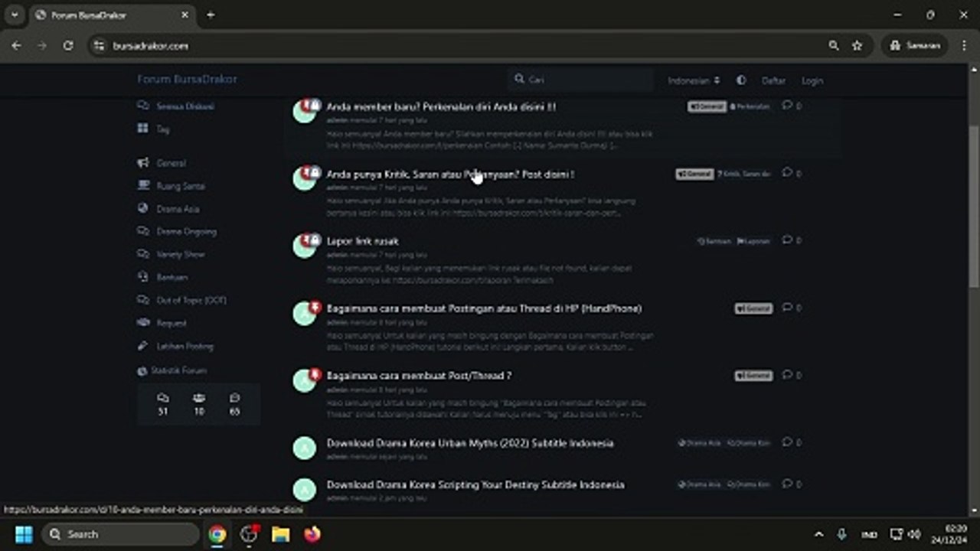
Task: Click the magnifier icon in forum search
Action: tap(519, 79)
